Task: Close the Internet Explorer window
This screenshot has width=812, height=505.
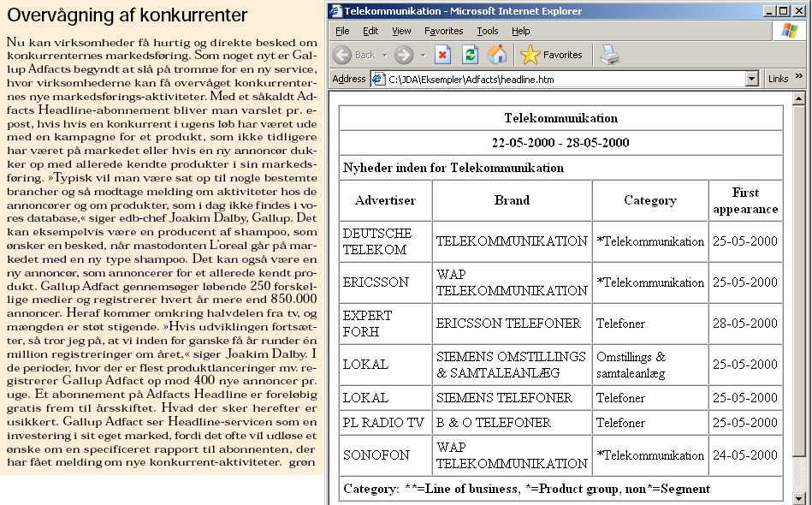Action: click(x=797, y=11)
